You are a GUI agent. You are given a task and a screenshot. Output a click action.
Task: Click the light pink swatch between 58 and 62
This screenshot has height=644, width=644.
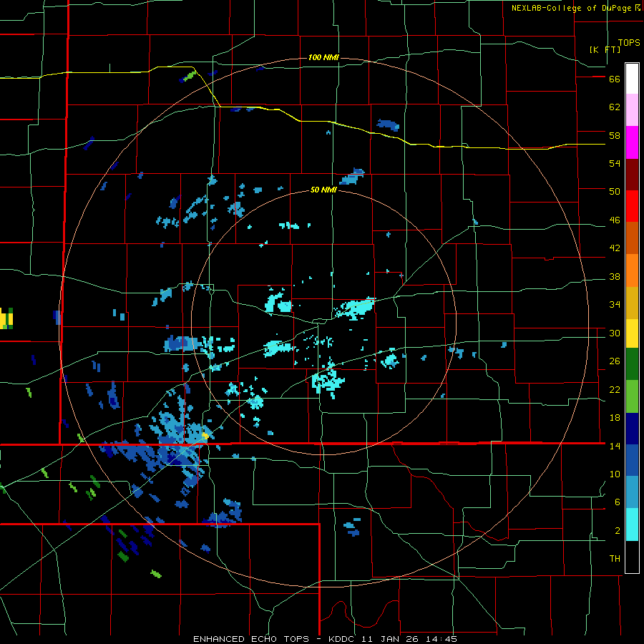click(x=632, y=109)
